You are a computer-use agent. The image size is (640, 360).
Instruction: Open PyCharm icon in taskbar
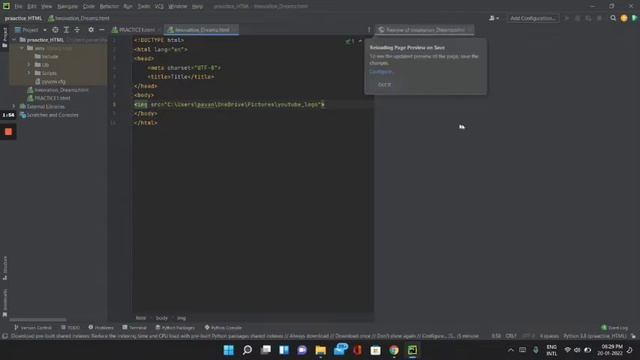[x=412, y=350]
